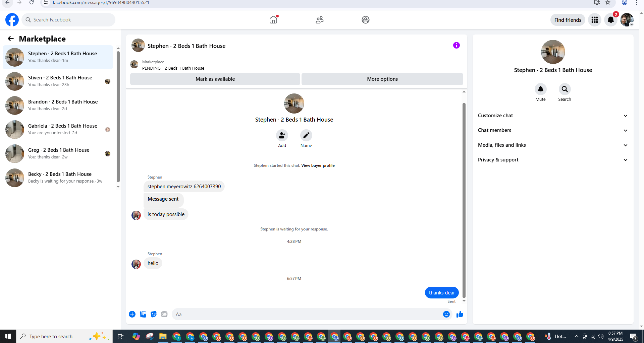This screenshot has height=343, width=644.
Task: Expand Media, files and links section
Action: coord(553,145)
